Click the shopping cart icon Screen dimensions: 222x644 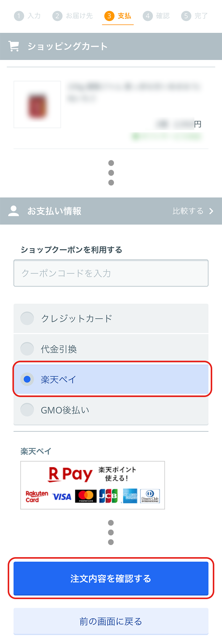tap(14, 46)
